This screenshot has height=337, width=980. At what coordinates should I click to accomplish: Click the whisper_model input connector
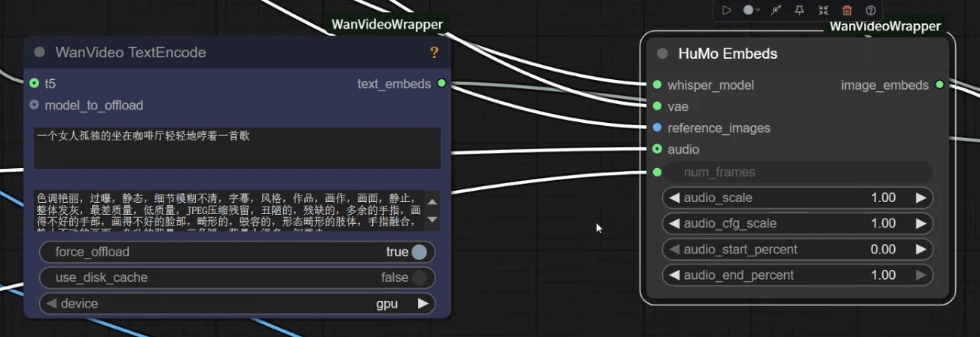tap(658, 85)
